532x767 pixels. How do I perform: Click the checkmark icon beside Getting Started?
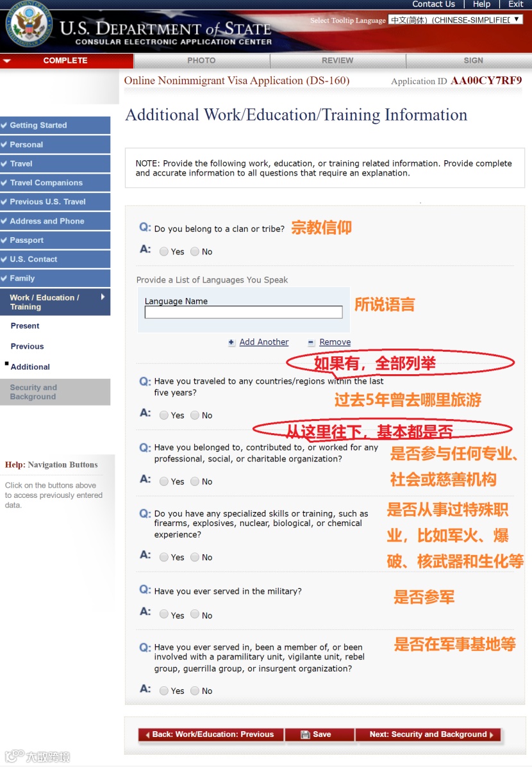click(x=4, y=125)
